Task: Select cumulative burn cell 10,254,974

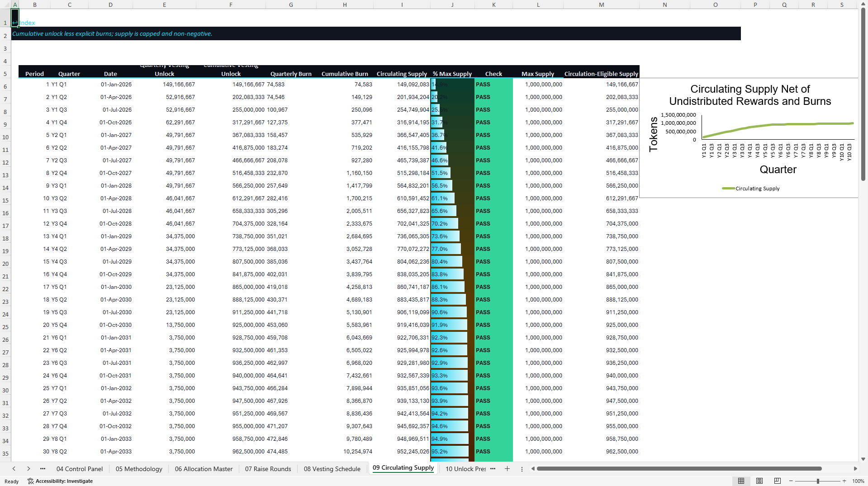Action: (x=345, y=452)
